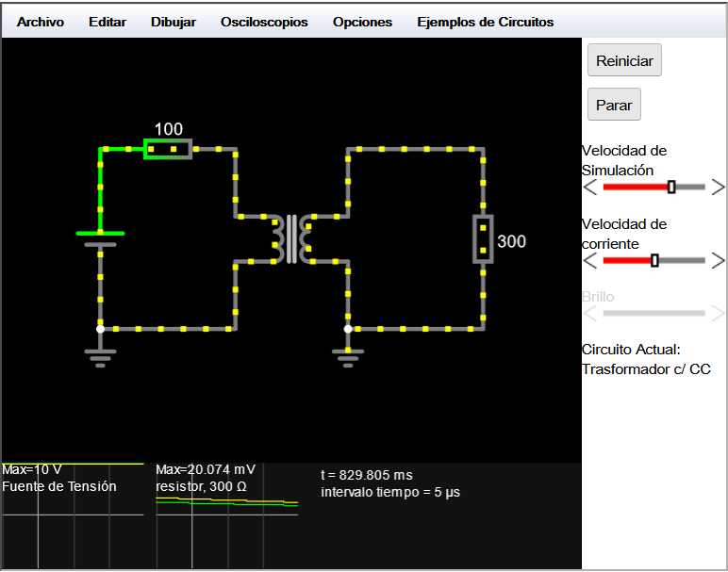Click the transformer primary coil

point(277,239)
